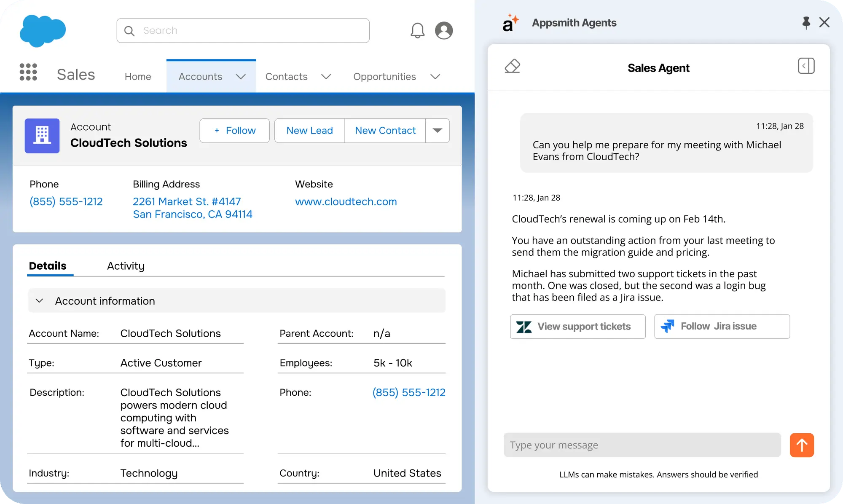Open the www.cloudtech.com website link
Image resolution: width=843 pixels, height=504 pixels.
346,201
